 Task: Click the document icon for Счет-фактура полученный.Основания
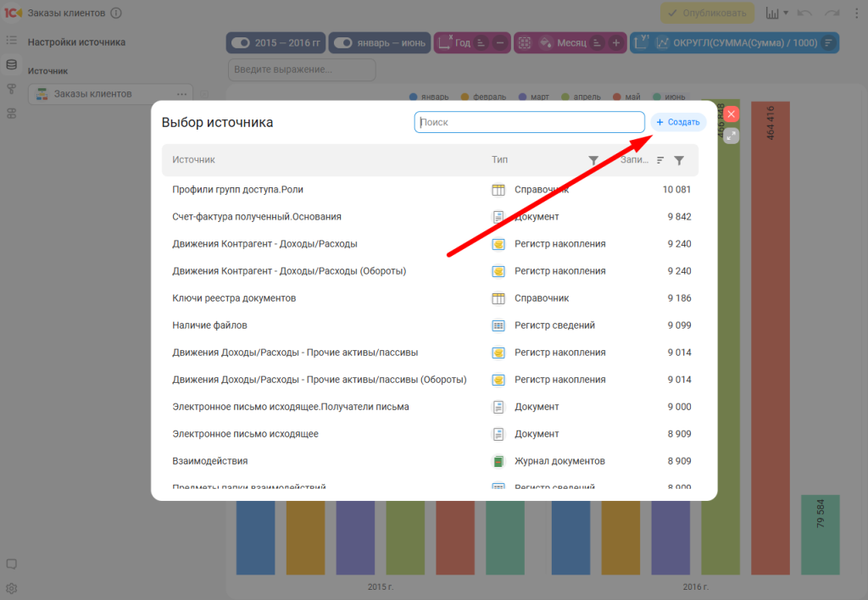(x=498, y=217)
